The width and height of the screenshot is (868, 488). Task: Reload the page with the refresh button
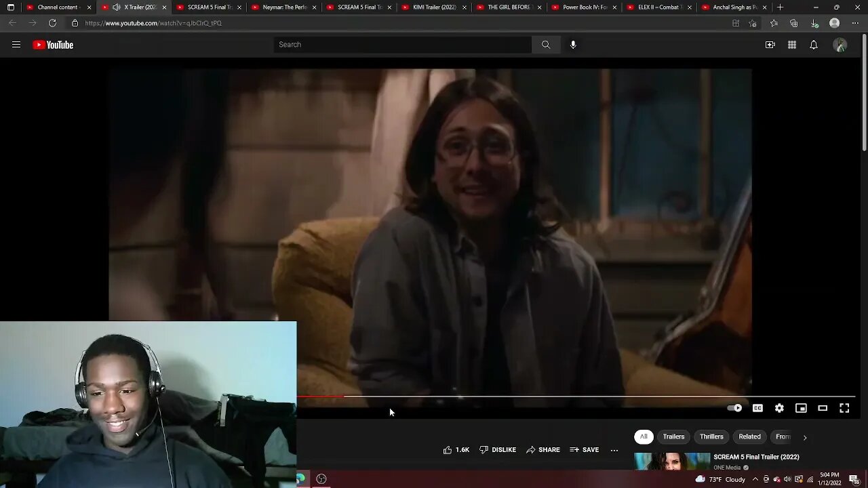[52, 23]
